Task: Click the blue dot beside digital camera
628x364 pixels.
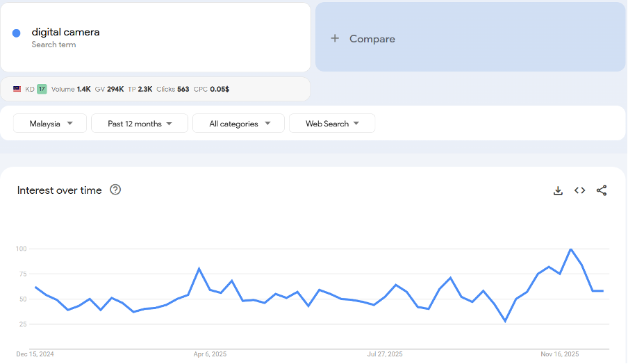Action: coord(17,33)
